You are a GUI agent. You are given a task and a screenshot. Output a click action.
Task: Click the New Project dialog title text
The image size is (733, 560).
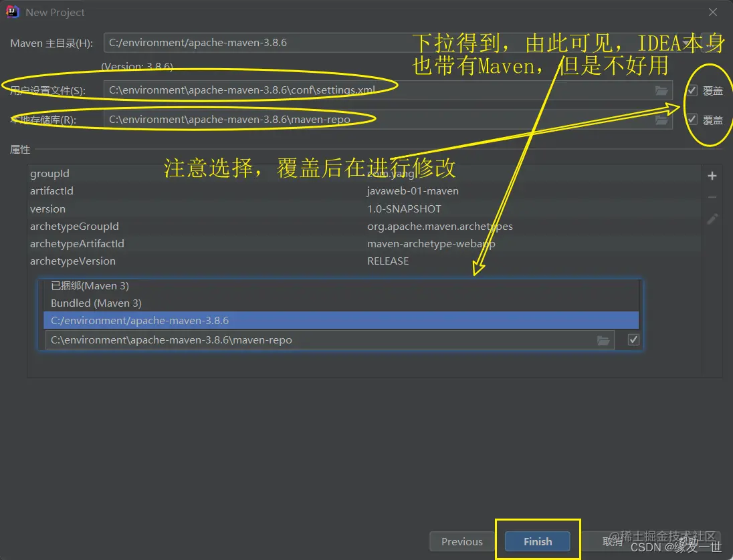56,12
